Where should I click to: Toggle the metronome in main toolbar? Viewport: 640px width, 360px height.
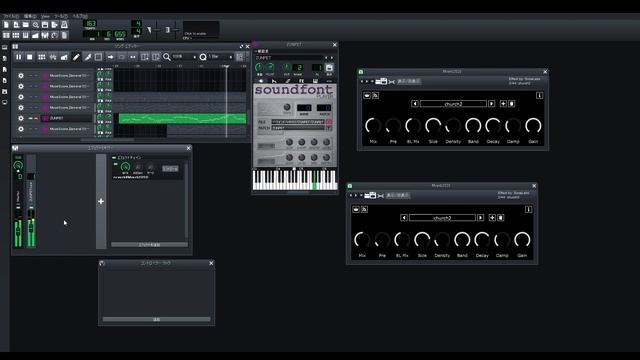click(64, 25)
